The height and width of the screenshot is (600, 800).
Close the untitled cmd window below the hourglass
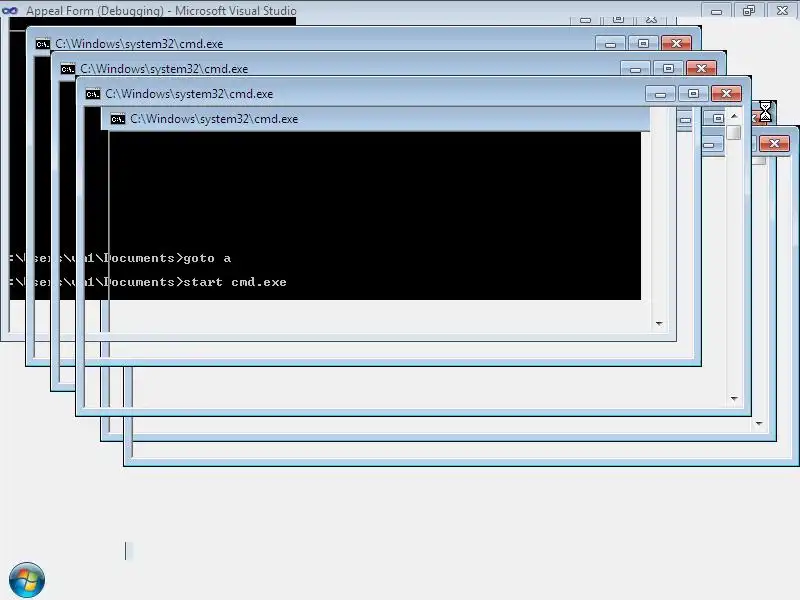tap(774, 143)
